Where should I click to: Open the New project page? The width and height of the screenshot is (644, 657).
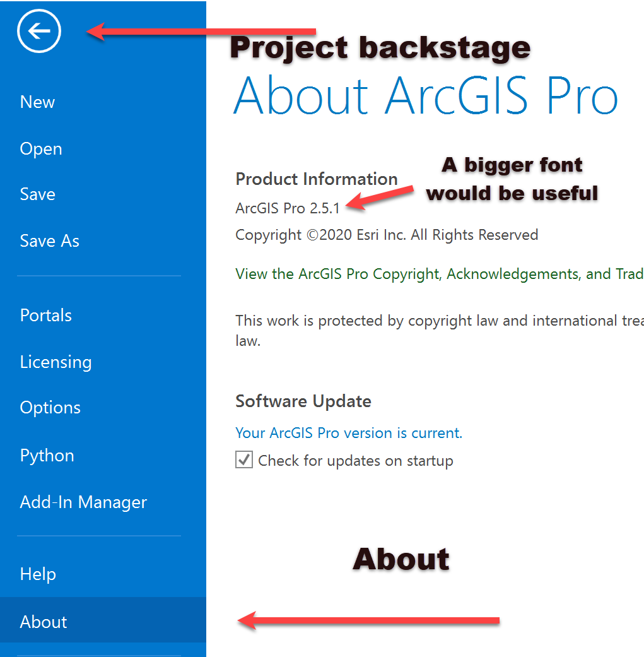pos(37,102)
